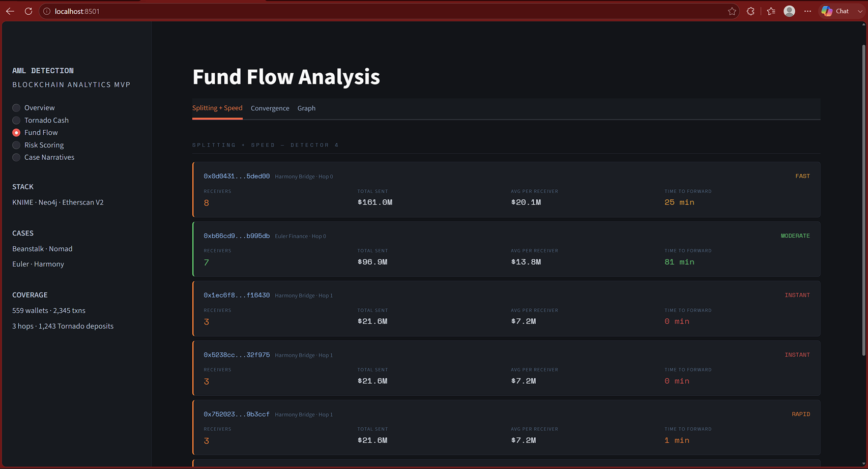Screen dimensions: 868x469
Task: Click the 3 hops · 1,243 Tornado deposits text
Action: tap(63, 326)
